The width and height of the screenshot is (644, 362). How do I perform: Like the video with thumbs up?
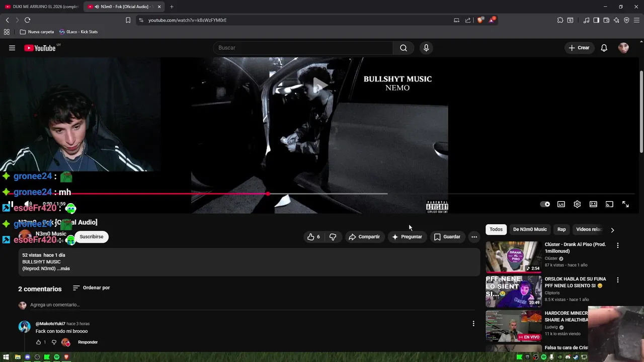coord(313,237)
